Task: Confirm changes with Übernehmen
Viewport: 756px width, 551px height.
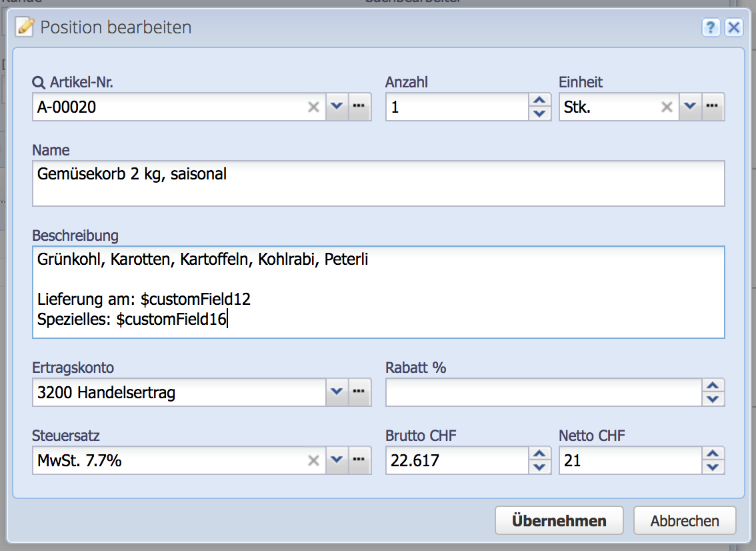Action: tap(559, 520)
